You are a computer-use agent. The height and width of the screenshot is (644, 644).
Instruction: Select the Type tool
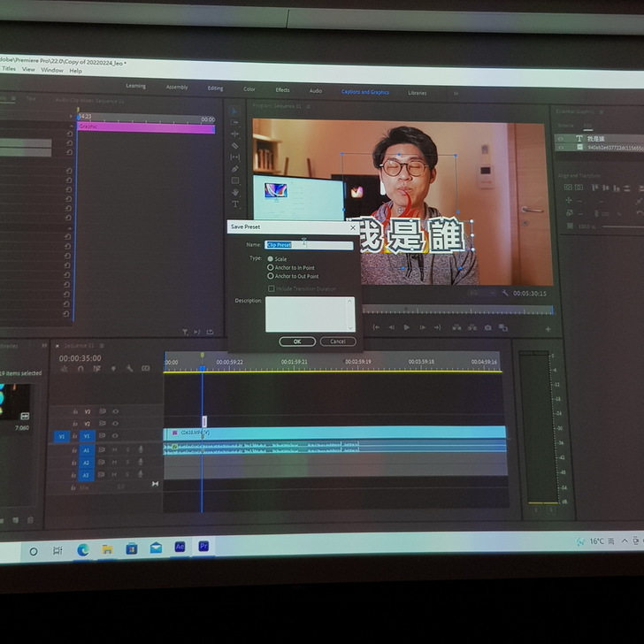click(235, 204)
